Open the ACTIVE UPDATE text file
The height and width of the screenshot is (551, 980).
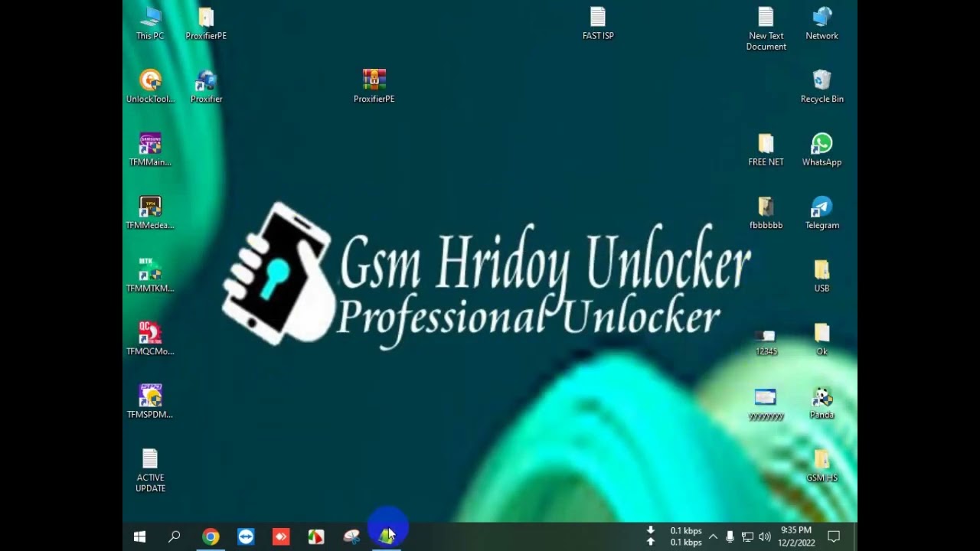click(150, 470)
